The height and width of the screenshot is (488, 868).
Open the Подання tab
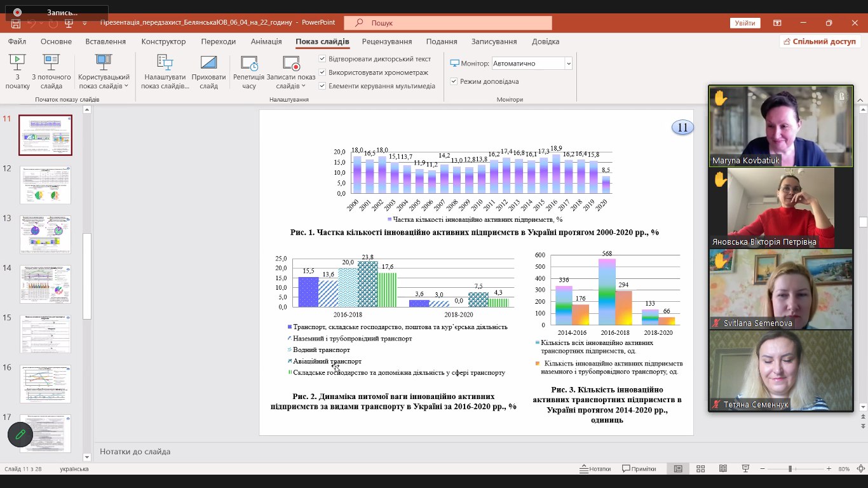point(442,41)
